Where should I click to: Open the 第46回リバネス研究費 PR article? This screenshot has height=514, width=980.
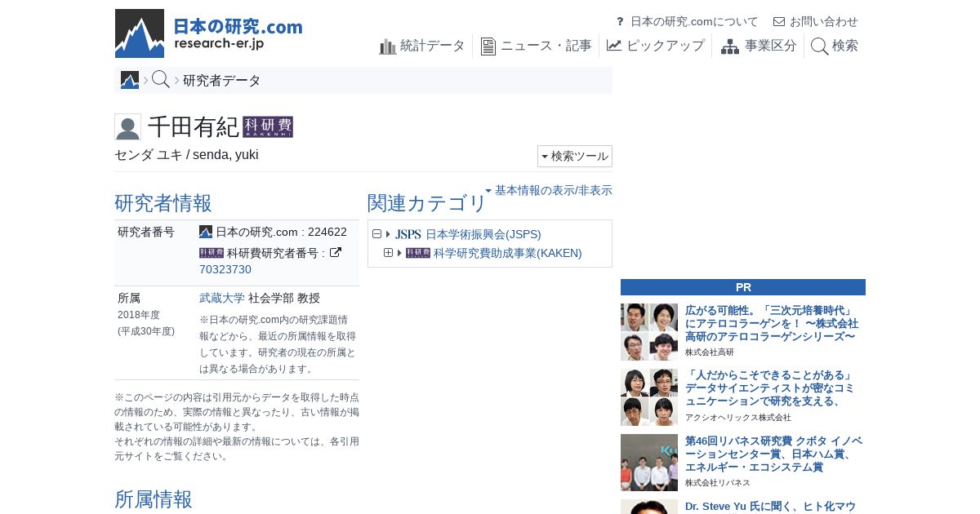(x=773, y=454)
